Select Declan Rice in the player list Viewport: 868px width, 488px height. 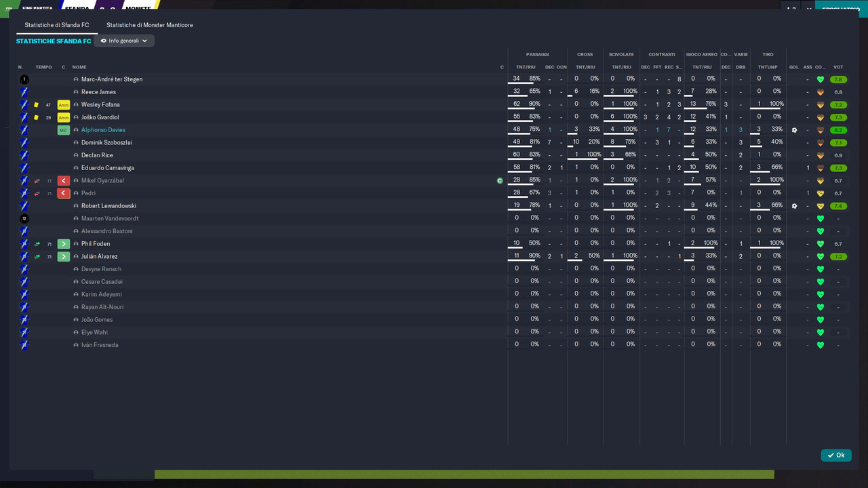coord(97,155)
